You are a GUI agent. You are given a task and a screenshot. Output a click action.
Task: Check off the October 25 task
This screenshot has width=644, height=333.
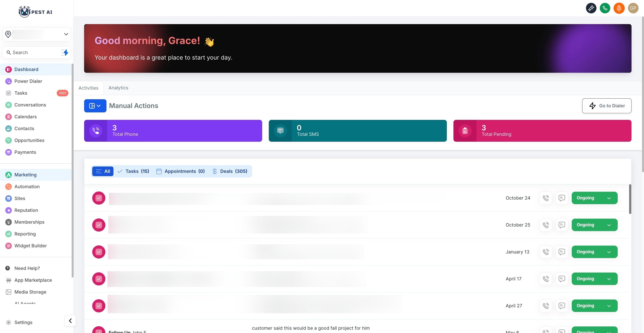click(x=99, y=225)
